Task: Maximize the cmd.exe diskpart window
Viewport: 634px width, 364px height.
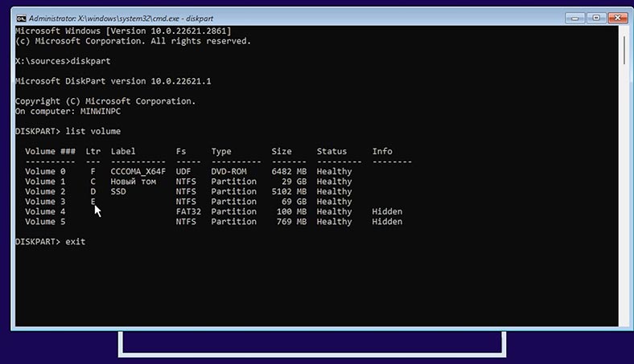Action: 596,18
